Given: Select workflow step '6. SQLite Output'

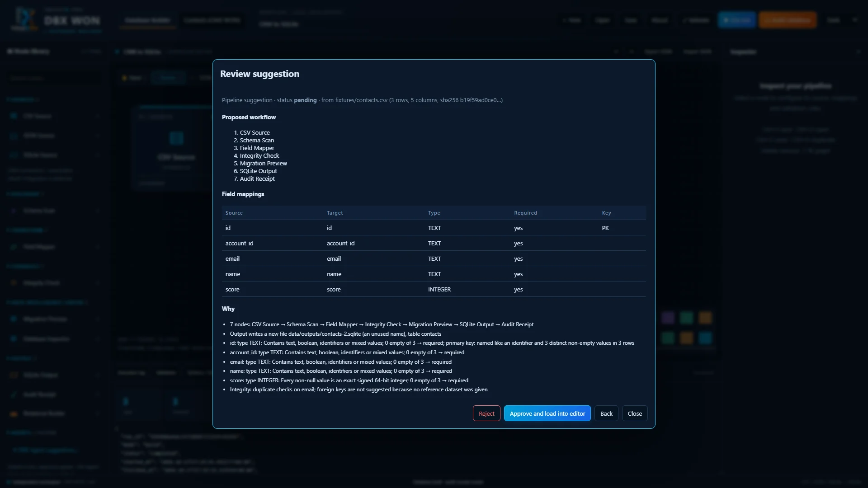Looking at the screenshot, I should [255, 171].
